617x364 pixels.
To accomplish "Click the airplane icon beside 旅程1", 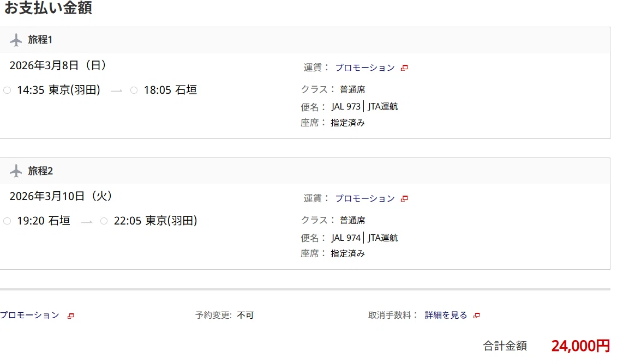I will (16, 40).
